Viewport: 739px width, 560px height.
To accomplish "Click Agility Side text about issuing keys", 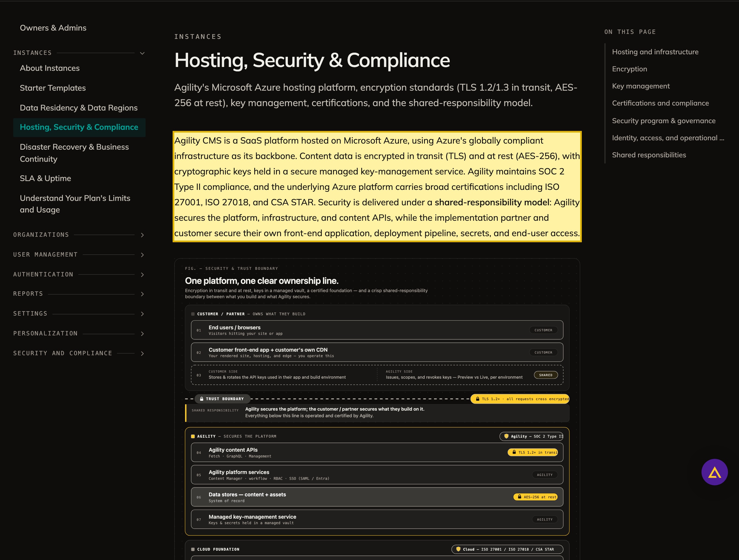I will coord(454,377).
